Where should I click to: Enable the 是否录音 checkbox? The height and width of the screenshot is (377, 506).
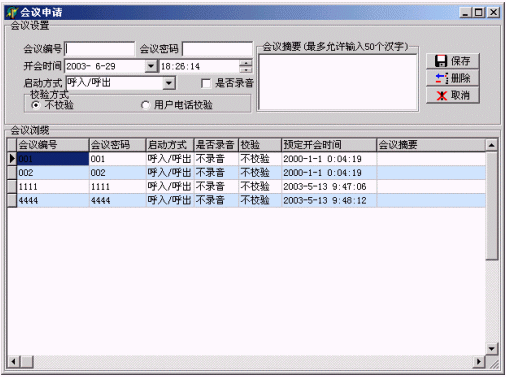point(206,83)
